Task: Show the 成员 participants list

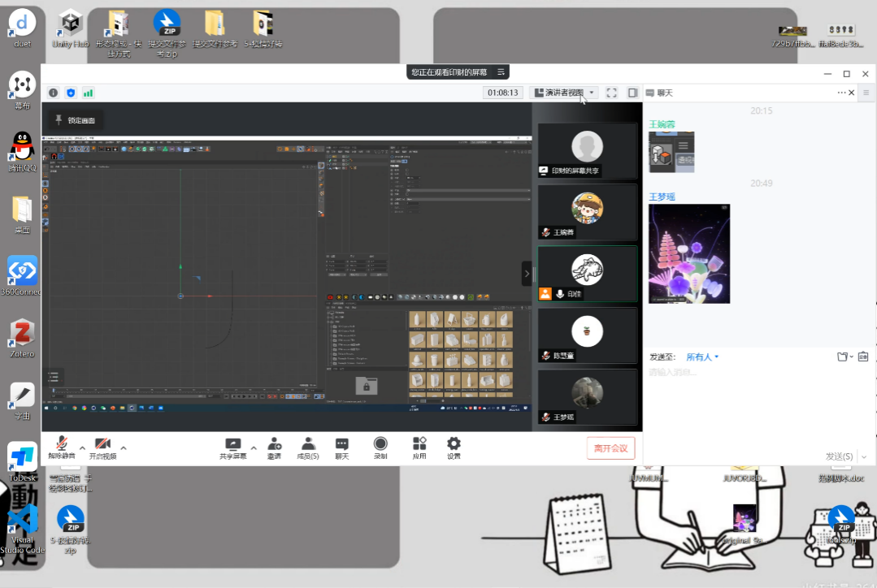Action: point(308,447)
